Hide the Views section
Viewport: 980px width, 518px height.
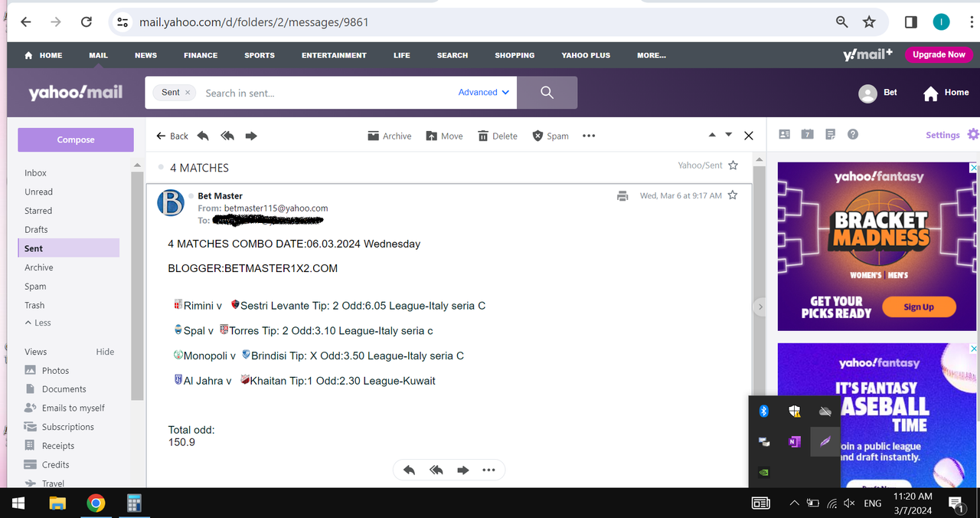tap(105, 352)
